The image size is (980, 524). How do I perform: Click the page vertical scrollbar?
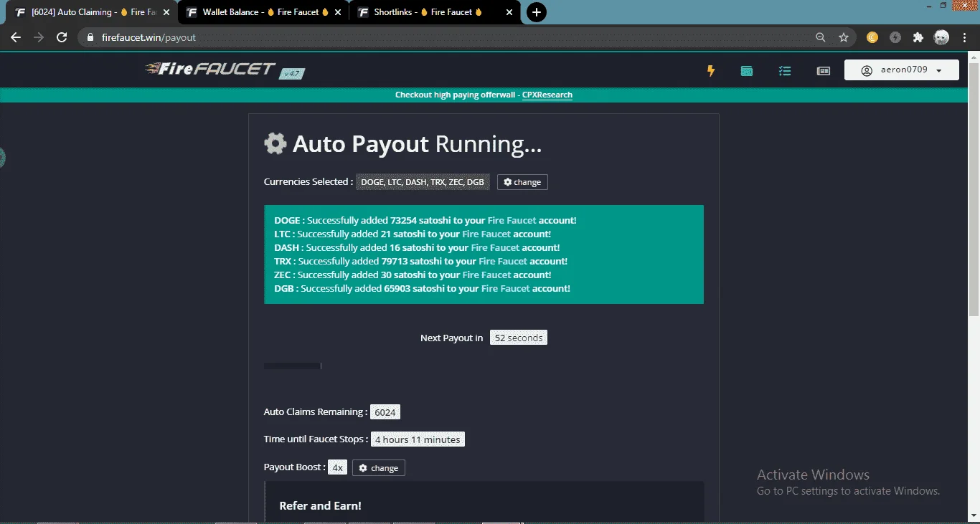pos(974,190)
